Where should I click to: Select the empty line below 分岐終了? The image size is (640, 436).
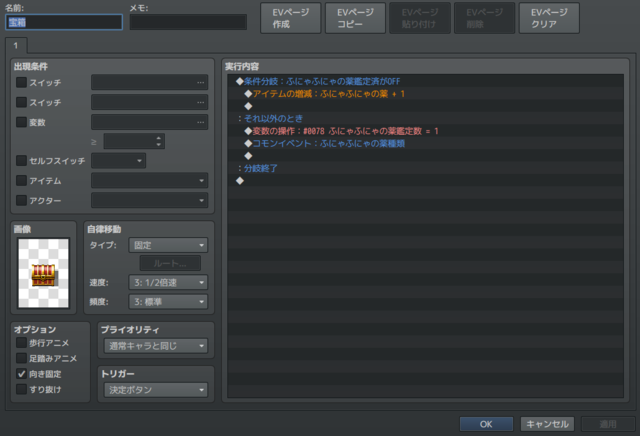coord(425,180)
